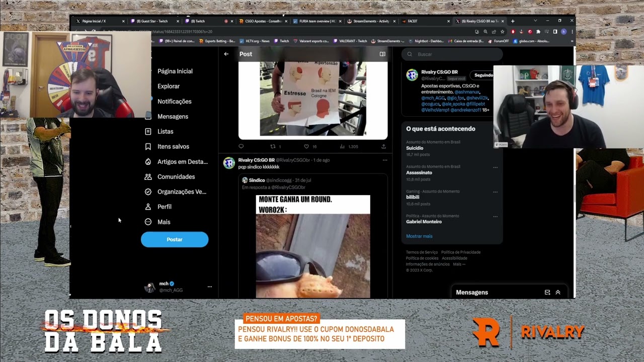644x362 pixels.
Task: Open Rivalry CS:GO BR profile avatar
Action: pyautogui.click(x=412, y=75)
